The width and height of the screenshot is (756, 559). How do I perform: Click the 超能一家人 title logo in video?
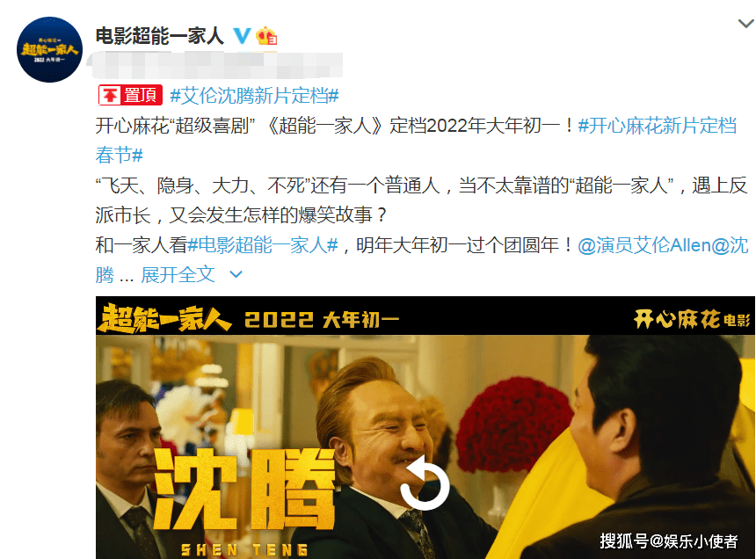pos(164,318)
